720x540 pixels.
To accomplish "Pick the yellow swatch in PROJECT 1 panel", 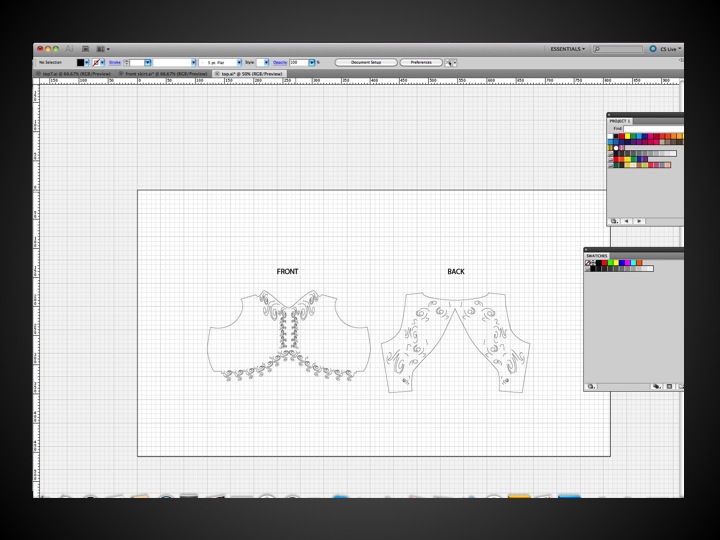I will click(627, 136).
